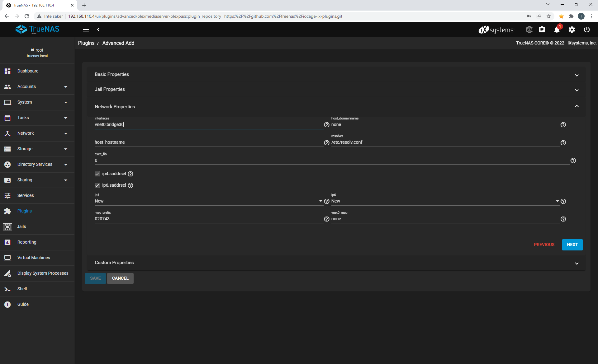
Task: Click the iXsystems logo
Action: 496,30
